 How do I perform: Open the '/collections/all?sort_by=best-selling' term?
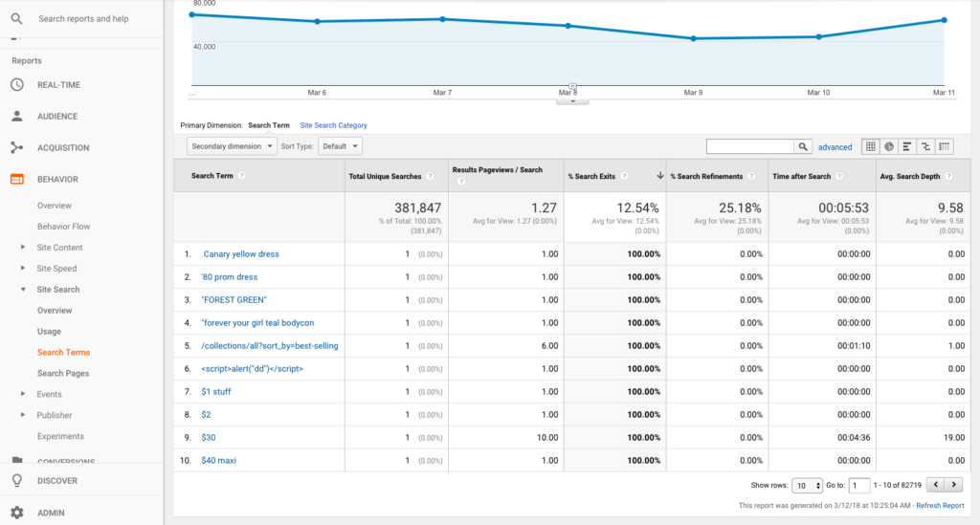pyautogui.click(x=269, y=346)
